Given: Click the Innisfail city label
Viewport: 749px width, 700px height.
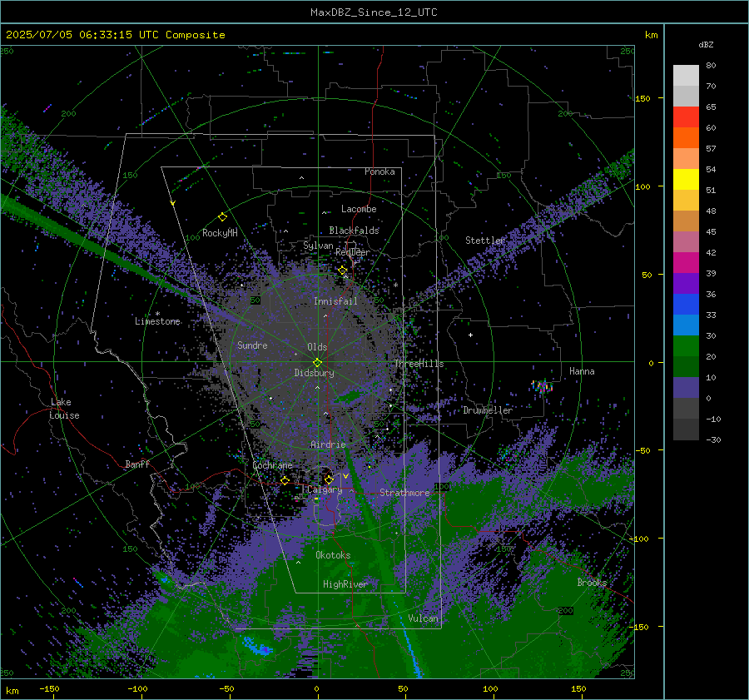Looking at the screenshot, I should click(335, 301).
